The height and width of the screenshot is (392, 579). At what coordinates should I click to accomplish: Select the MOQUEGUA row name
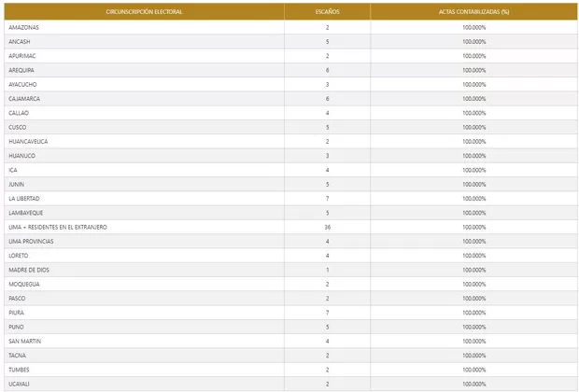[24, 285]
